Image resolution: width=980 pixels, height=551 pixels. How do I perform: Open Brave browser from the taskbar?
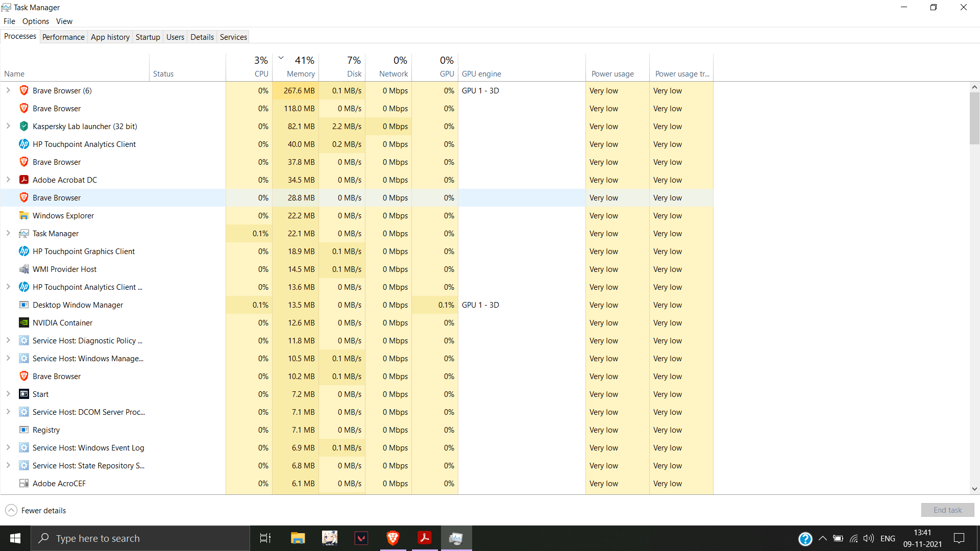tap(393, 538)
